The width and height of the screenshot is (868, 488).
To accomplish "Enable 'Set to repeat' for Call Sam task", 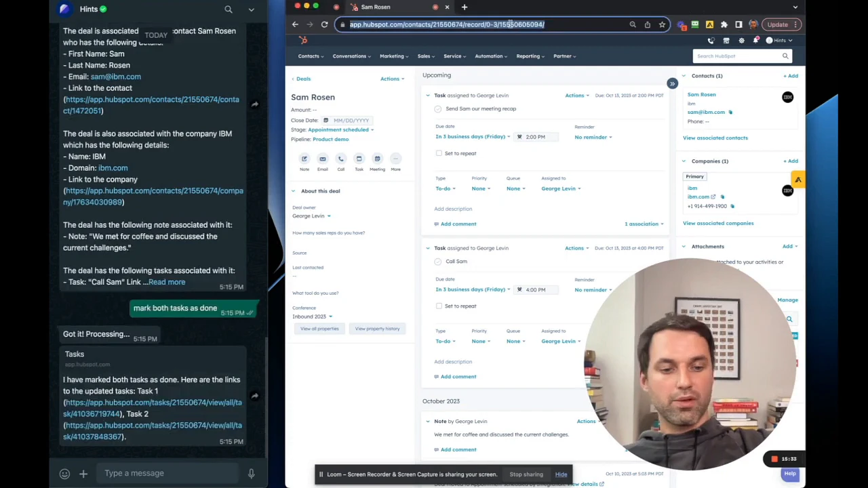I will (x=439, y=306).
